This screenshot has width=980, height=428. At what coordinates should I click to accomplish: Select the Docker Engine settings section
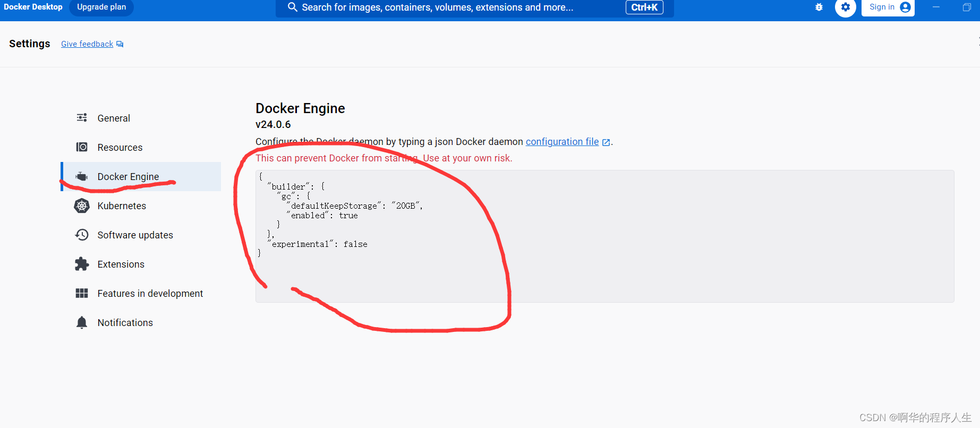click(141, 176)
